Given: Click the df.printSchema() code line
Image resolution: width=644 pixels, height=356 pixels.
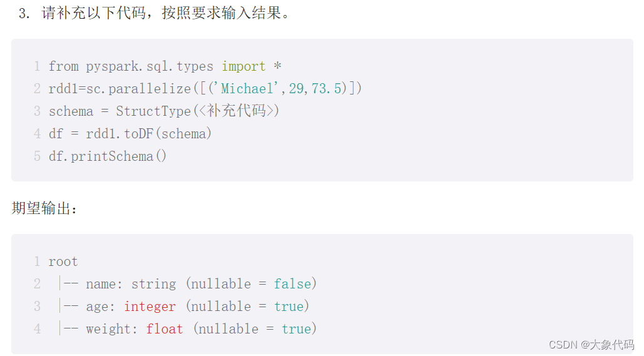Looking at the screenshot, I should pos(108,156).
